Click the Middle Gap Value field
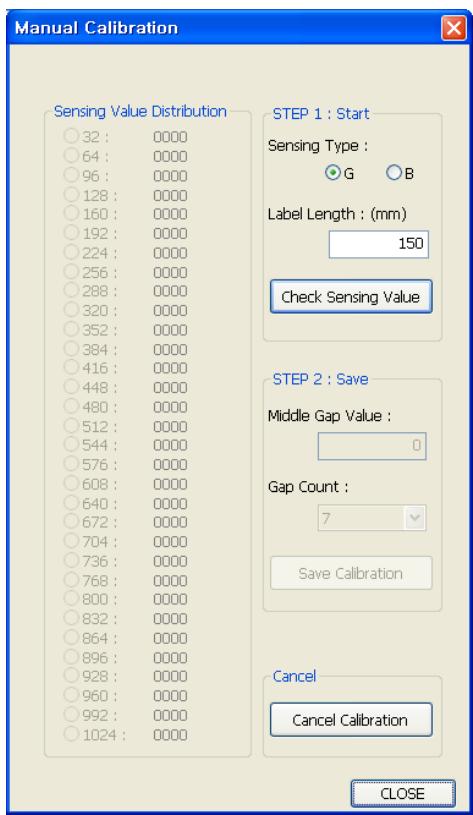473x815 pixels. [372, 446]
